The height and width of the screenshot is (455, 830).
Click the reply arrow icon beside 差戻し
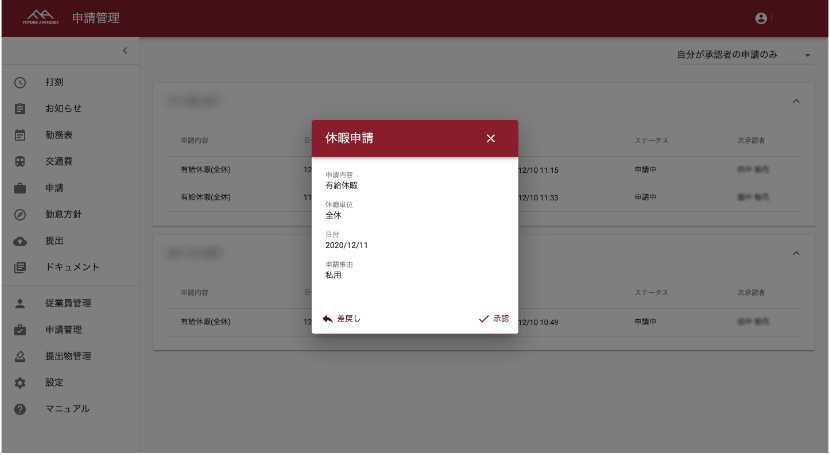[x=328, y=319]
